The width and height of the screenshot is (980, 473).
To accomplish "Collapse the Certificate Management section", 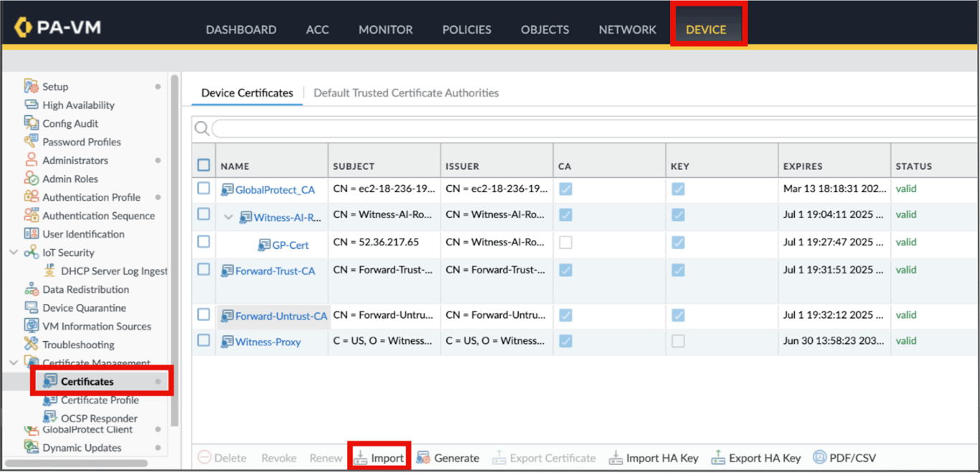I will pos(14,363).
